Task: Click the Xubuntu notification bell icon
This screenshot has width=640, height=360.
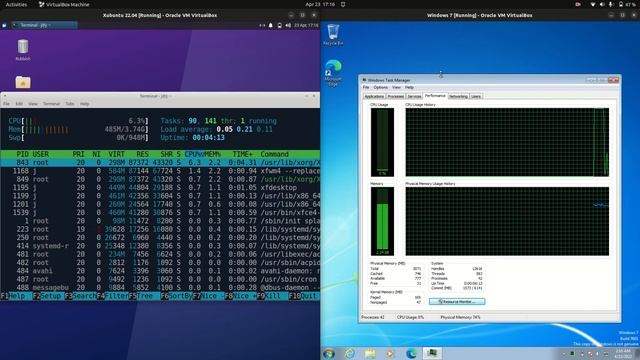Action: pyautogui.click(x=271, y=25)
